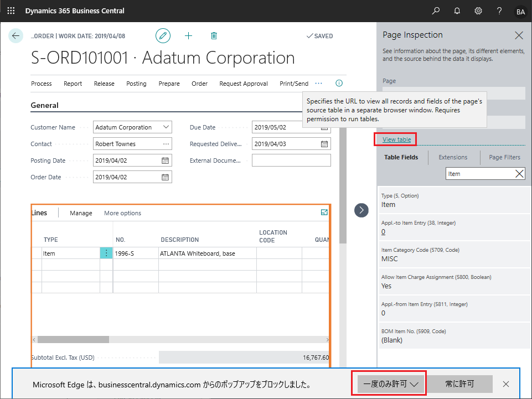Open the Report menu

[73, 84]
